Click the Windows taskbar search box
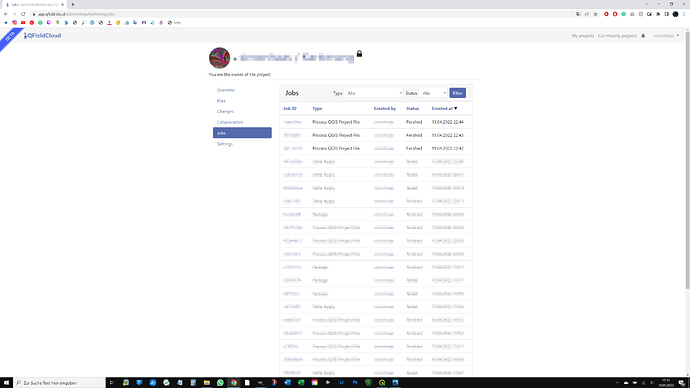This screenshot has height=388, width=690. [59, 383]
